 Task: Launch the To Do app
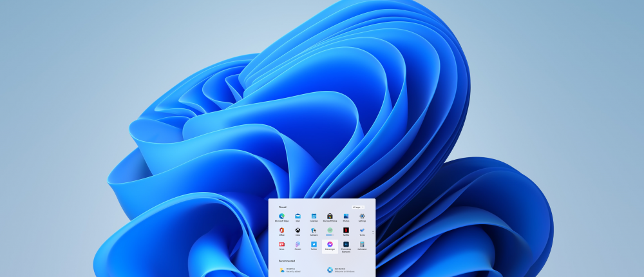pyautogui.click(x=362, y=231)
